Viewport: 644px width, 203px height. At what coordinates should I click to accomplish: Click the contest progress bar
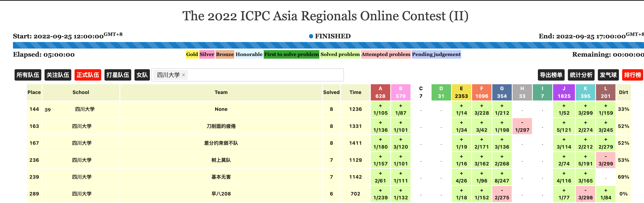click(328, 45)
